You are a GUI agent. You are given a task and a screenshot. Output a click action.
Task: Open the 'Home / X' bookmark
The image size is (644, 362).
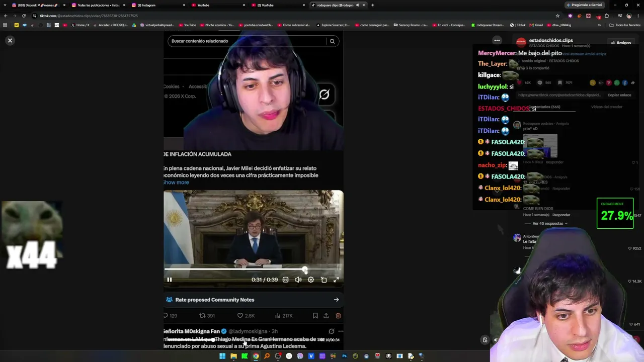[80, 25]
